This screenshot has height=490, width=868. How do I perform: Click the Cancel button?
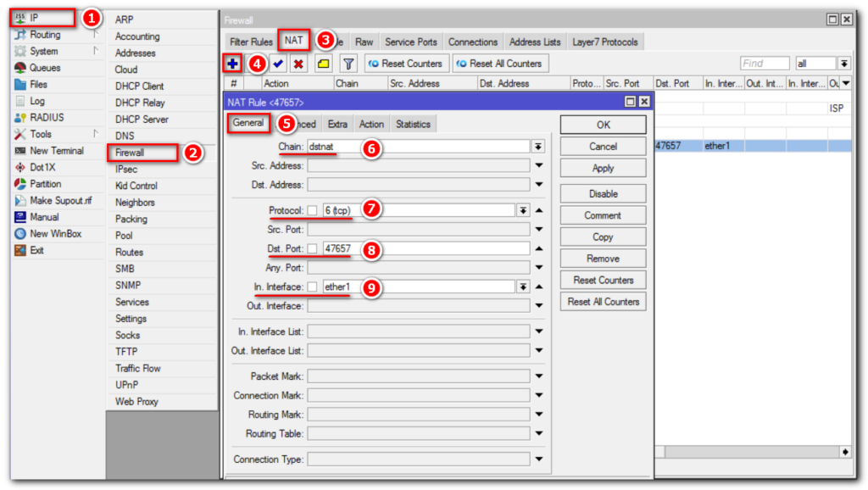point(603,147)
